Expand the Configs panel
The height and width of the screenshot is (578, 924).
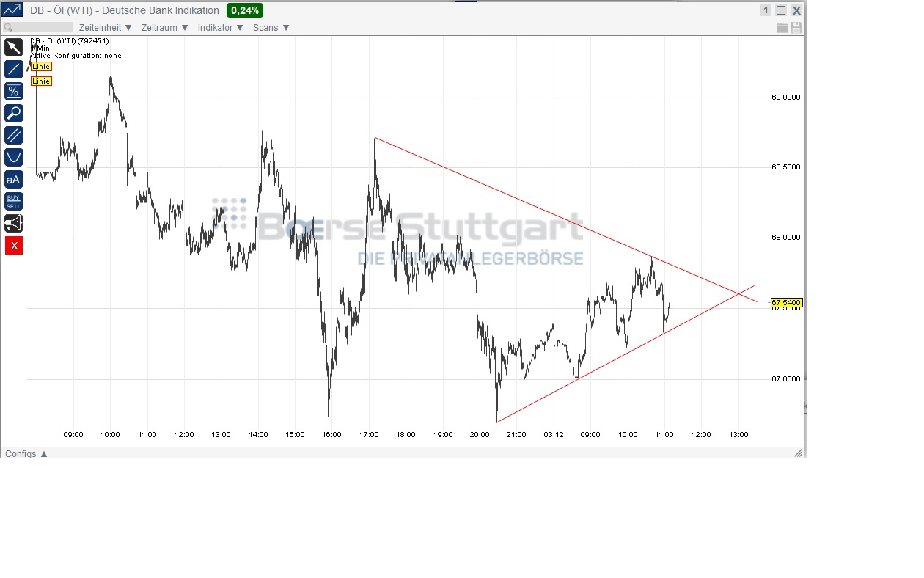24,454
